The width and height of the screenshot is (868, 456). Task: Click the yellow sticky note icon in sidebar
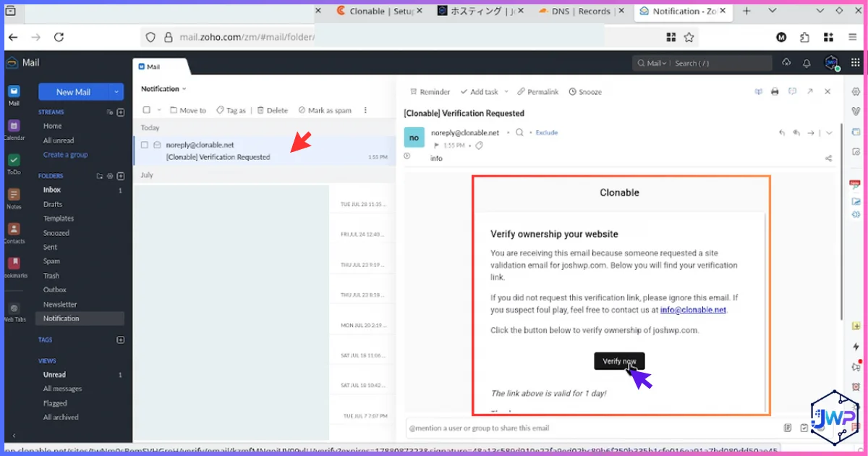click(x=856, y=326)
